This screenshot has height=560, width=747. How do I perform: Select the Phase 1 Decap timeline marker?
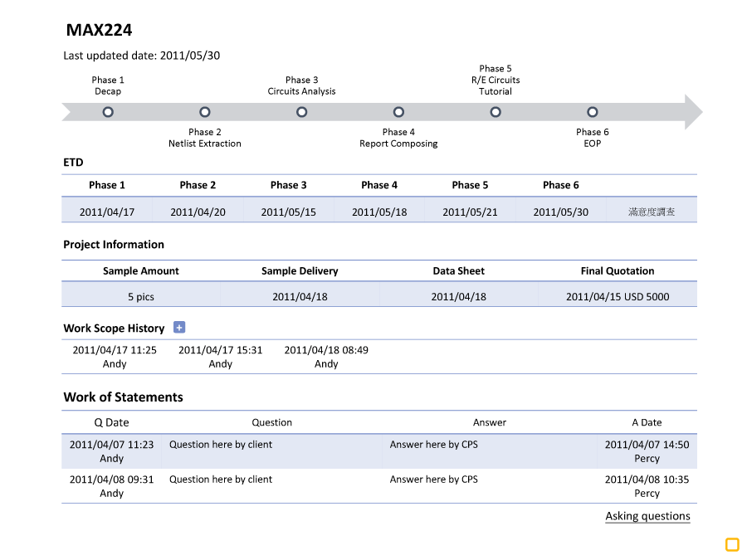pyautogui.click(x=108, y=112)
